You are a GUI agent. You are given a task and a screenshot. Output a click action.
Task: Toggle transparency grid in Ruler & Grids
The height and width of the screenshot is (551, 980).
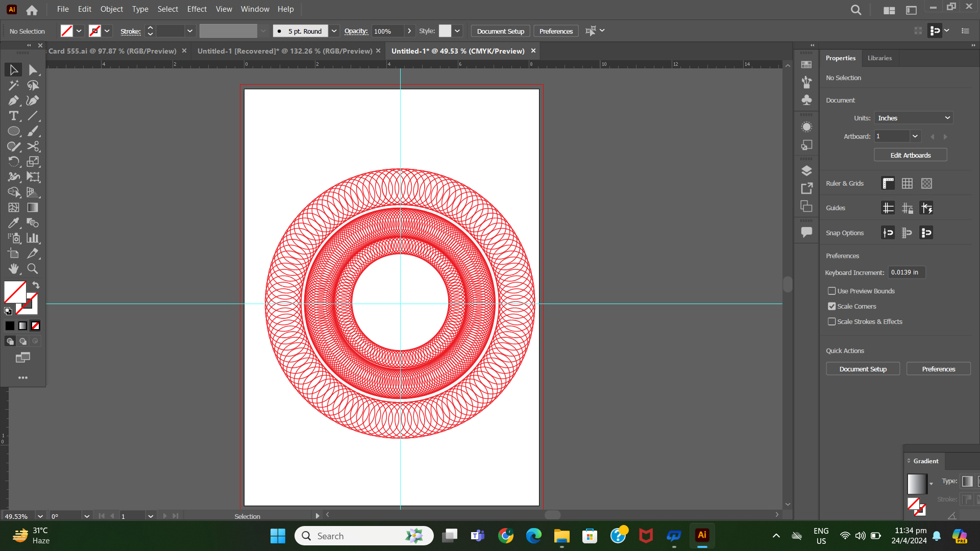(x=926, y=183)
